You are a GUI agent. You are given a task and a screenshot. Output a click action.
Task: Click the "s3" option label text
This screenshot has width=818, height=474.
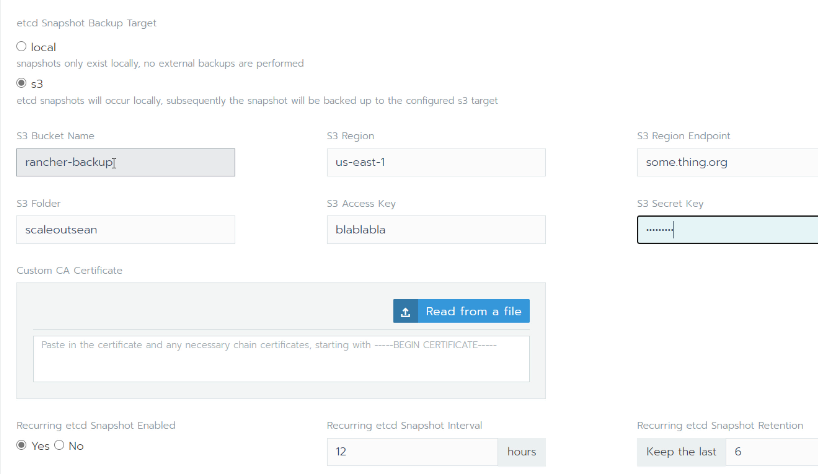37,84
